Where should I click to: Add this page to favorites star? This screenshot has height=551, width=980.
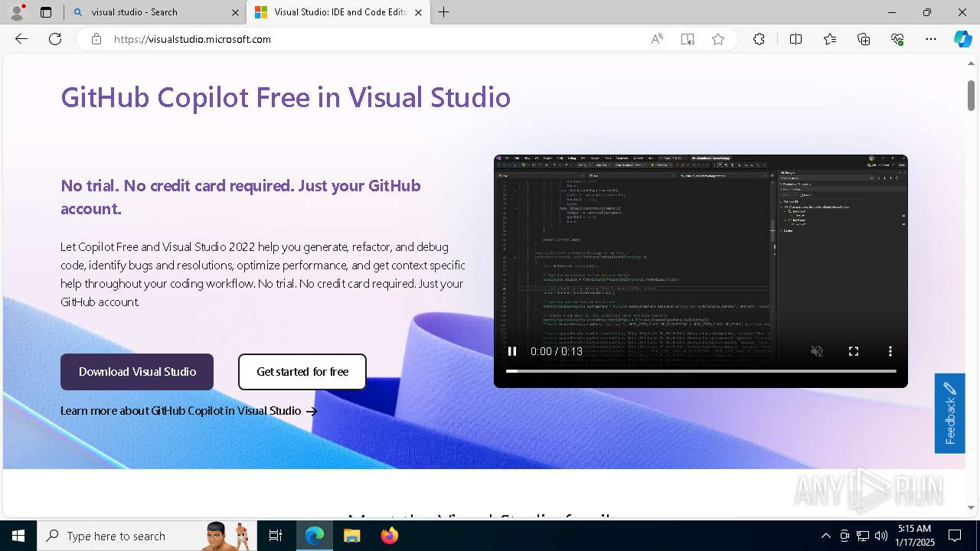click(x=718, y=39)
